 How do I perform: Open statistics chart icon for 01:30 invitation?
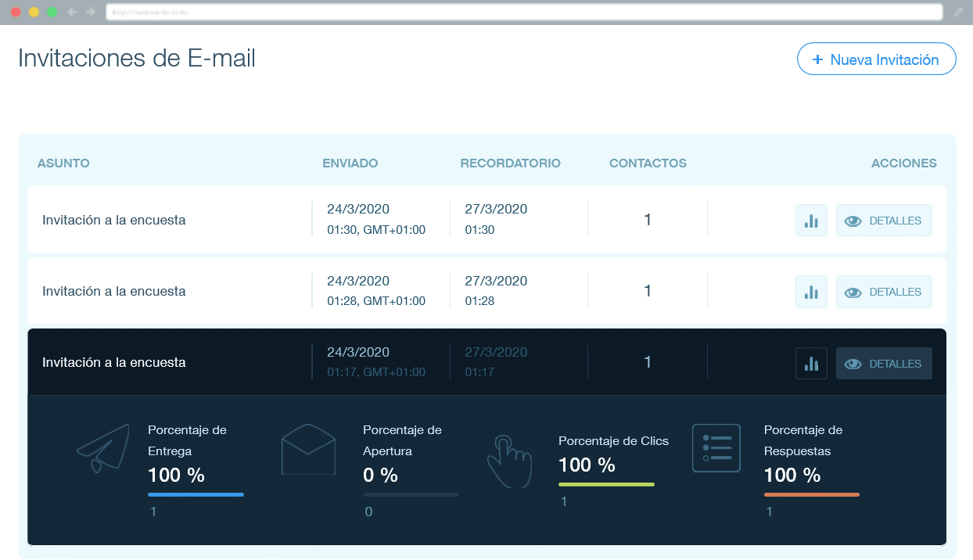pyautogui.click(x=811, y=221)
